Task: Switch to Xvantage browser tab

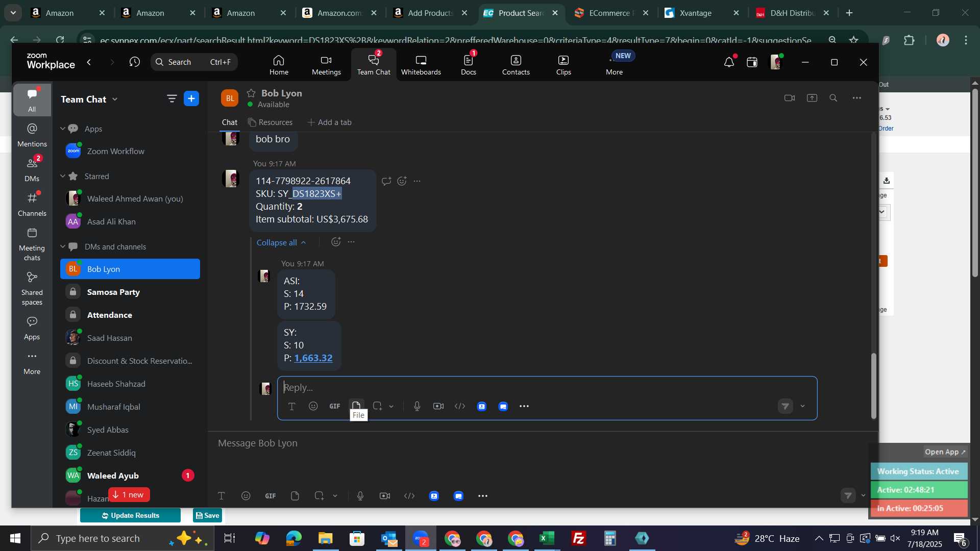Action: 702,13
